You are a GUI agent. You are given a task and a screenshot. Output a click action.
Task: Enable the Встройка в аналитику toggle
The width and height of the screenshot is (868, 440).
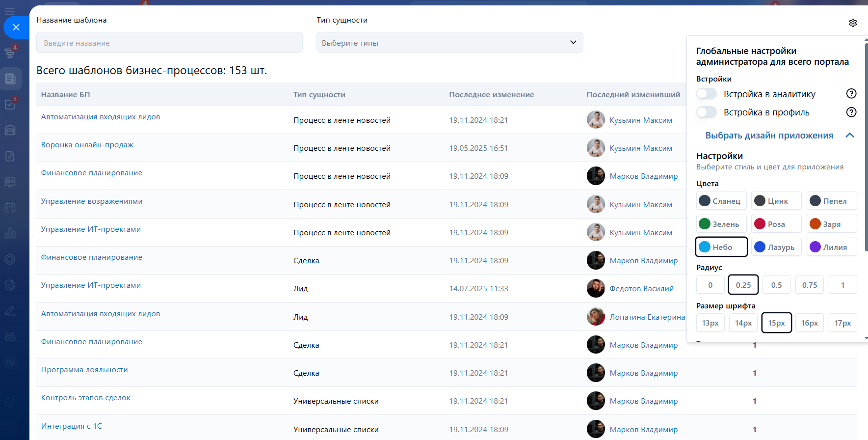707,94
